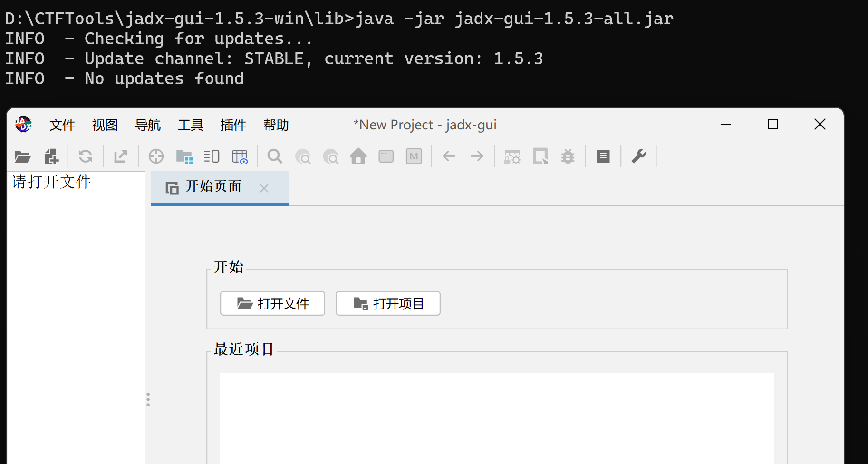Click the 'No updates found' terminal line
This screenshot has width=868, height=464.
(x=125, y=78)
